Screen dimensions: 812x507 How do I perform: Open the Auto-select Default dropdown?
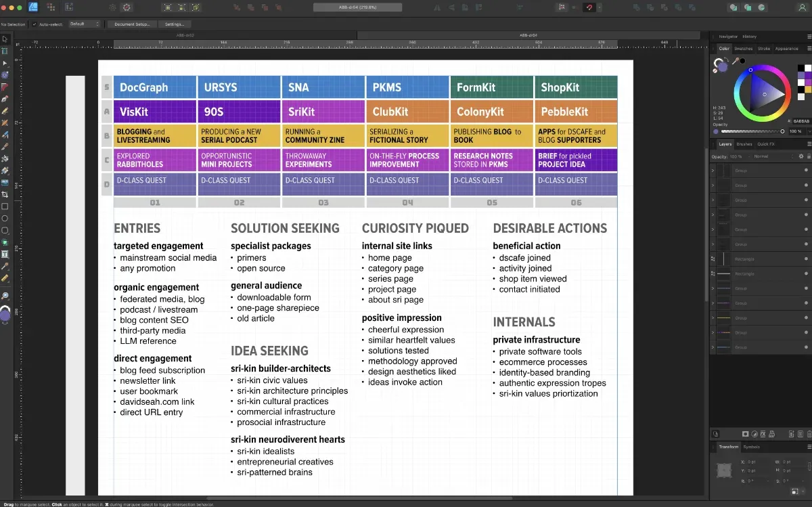84,24
